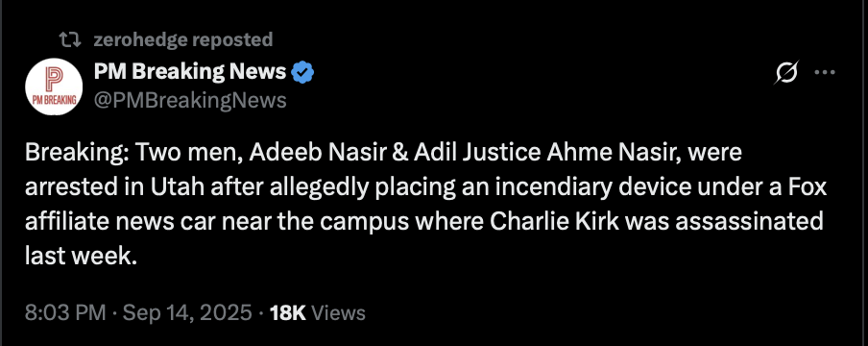Image resolution: width=868 pixels, height=346 pixels.
Task: Click the Views label beside 18K
Action: pos(339,312)
